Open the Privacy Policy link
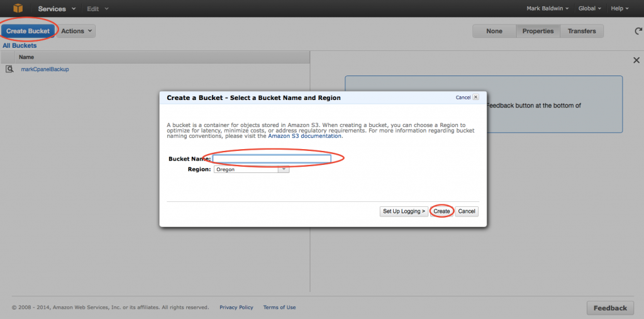 [x=236, y=308]
